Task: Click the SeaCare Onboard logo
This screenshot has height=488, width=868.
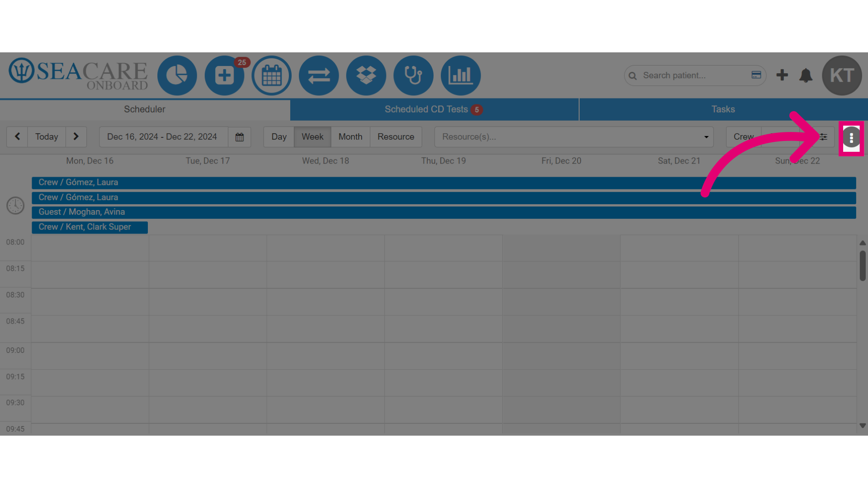Action: (78, 74)
